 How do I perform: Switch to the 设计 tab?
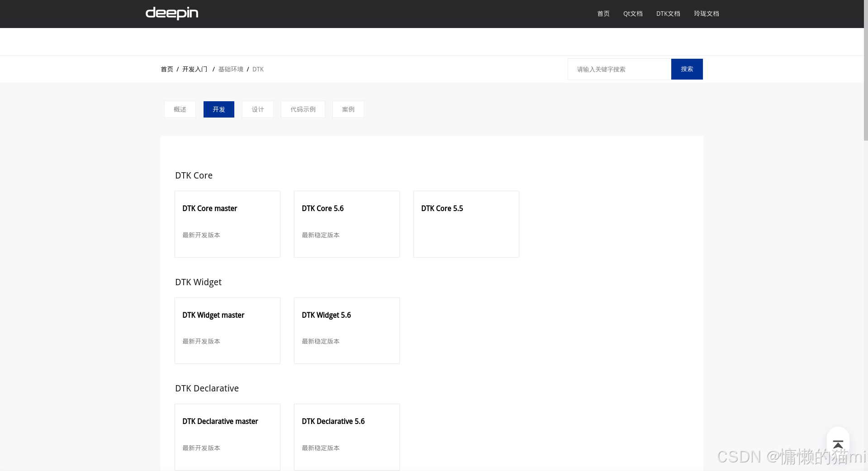tap(258, 109)
